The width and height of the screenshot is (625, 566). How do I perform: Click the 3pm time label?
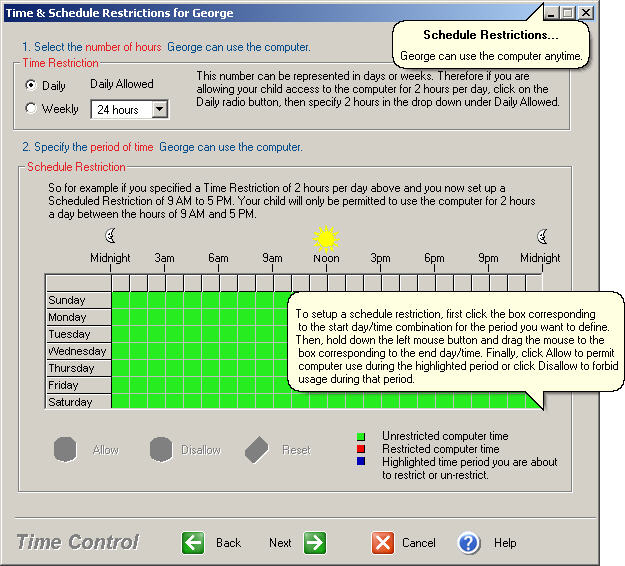click(380, 258)
